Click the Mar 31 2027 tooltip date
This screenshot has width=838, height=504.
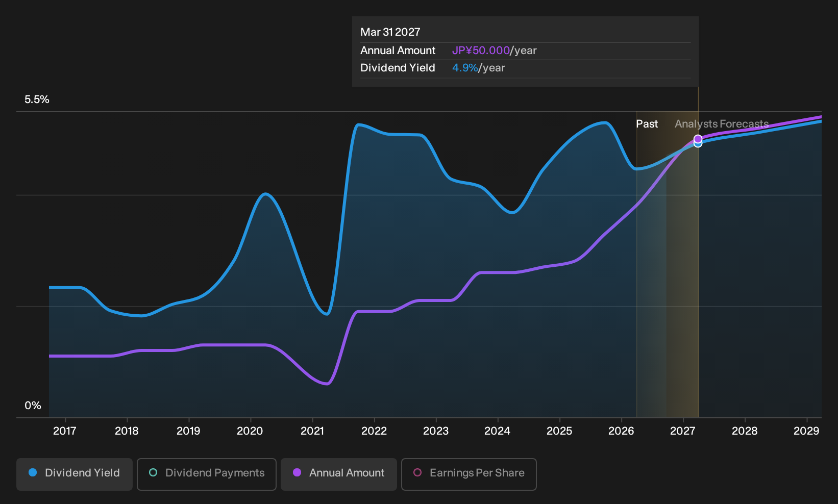click(x=390, y=32)
